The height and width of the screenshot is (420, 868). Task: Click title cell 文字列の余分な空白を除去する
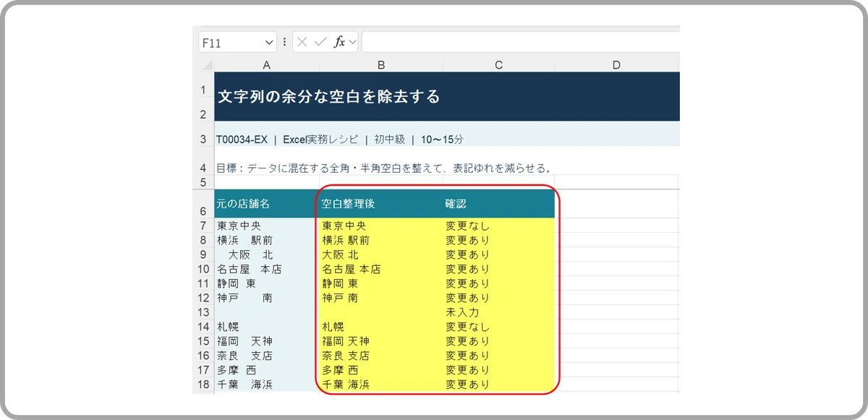[x=447, y=96]
